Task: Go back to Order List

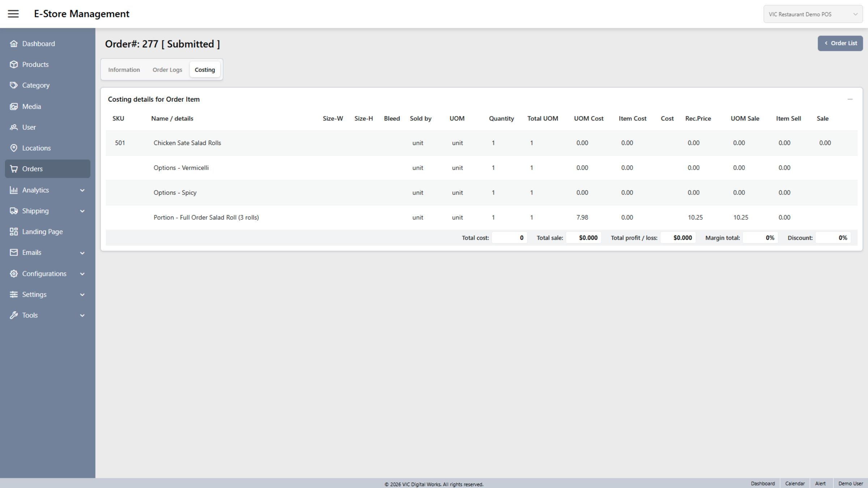Action: tap(840, 43)
